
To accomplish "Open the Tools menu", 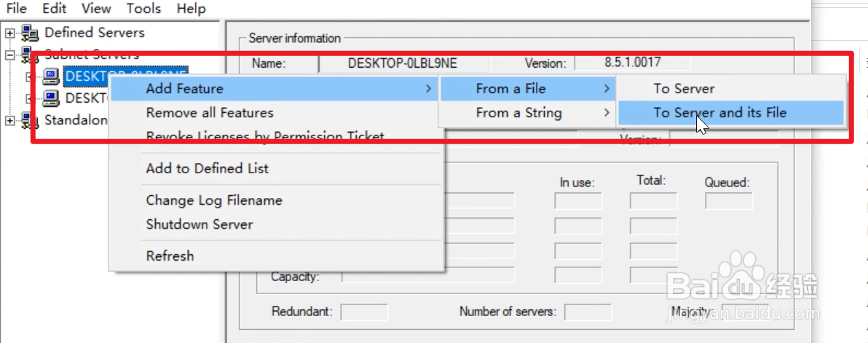I will [143, 9].
